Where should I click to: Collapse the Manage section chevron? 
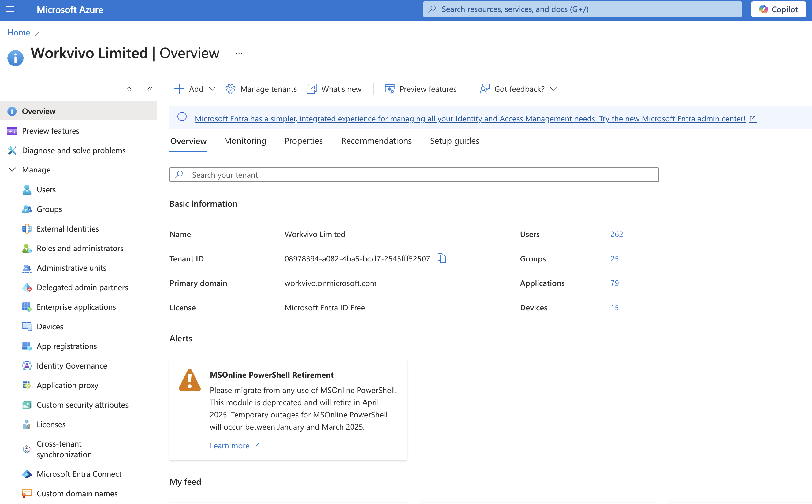(12, 170)
